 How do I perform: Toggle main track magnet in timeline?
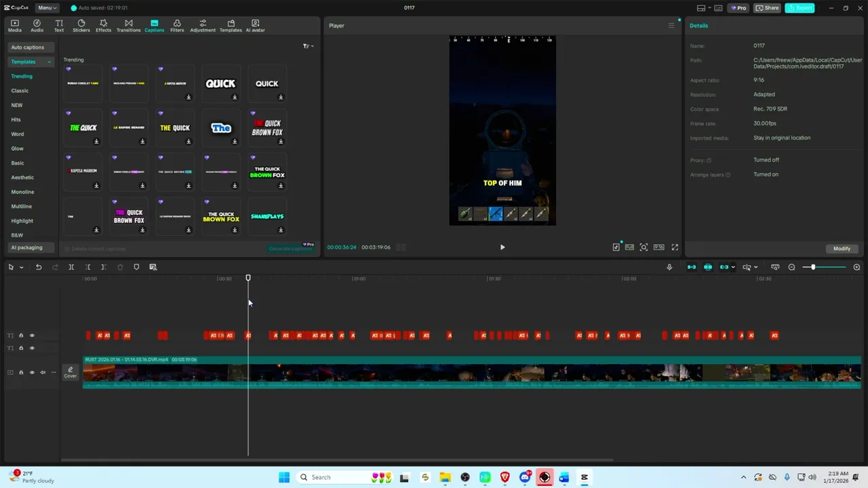tap(692, 267)
